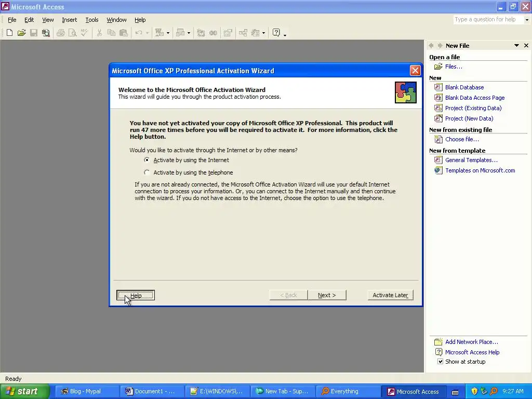
Task: Expand the Analyze dropdown arrow
Action: click(x=189, y=33)
